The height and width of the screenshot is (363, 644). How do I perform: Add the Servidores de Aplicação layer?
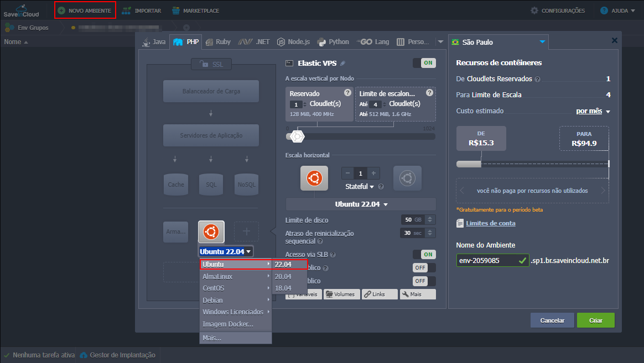click(x=211, y=135)
